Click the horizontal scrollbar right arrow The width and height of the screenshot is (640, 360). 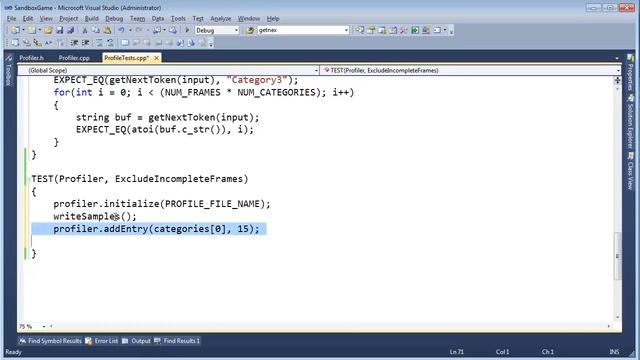609,326
